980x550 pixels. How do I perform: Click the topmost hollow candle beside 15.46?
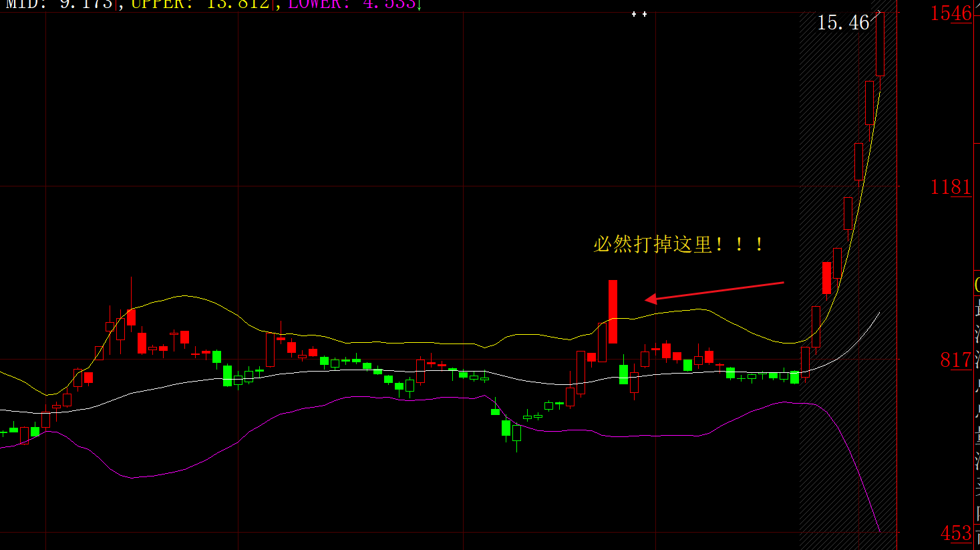880,43
